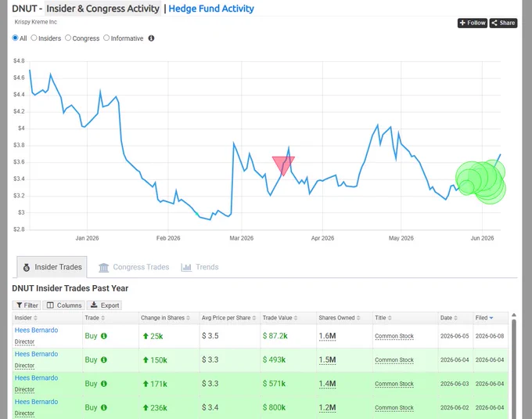This screenshot has width=532, height=419.
Task: Click Buy info icon in $800k row
Action: 104,407
